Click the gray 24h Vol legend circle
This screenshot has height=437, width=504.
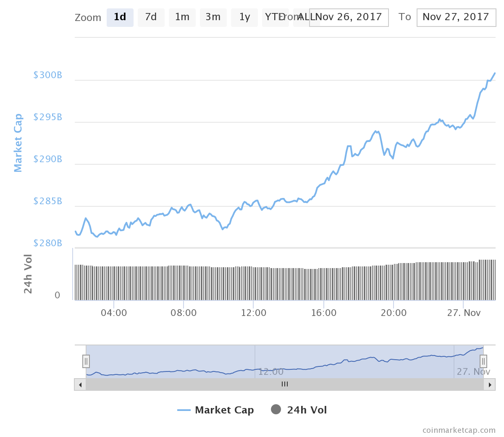point(276,410)
